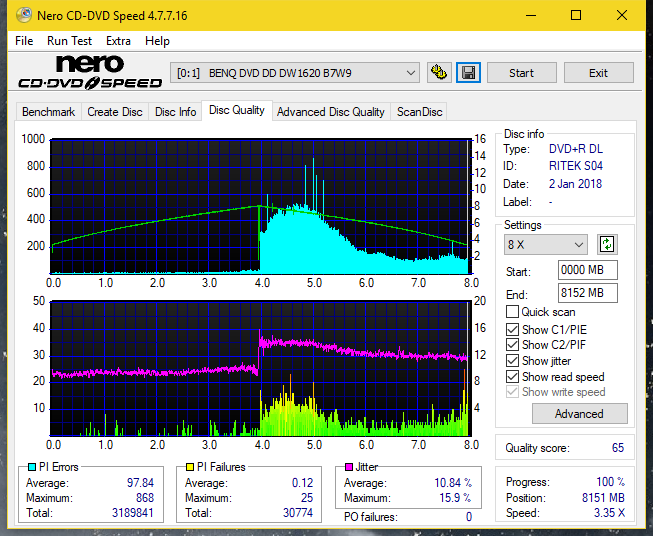Screen dimensions: 653x536
Task: Click the Nero disc icon in title bar
Action: [x=24, y=15]
